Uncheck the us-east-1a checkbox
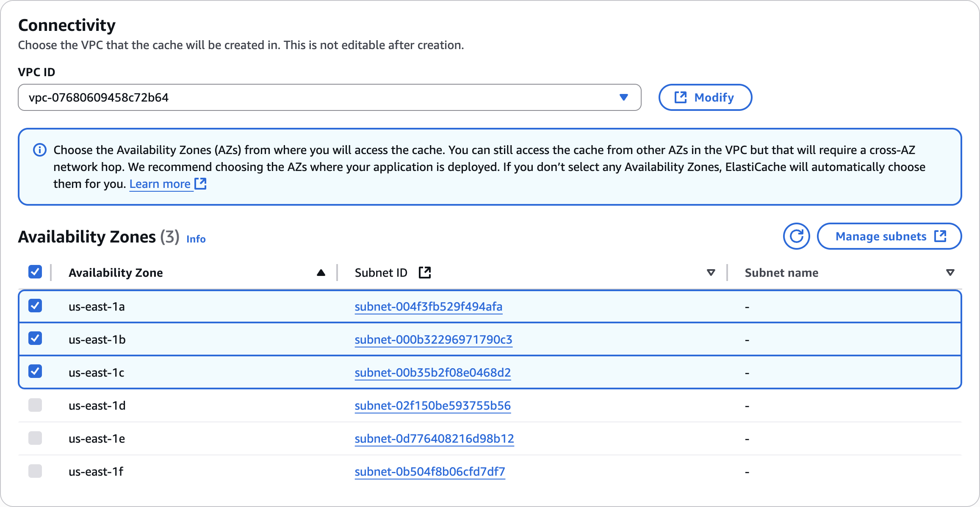This screenshot has height=507, width=980. 35,306
